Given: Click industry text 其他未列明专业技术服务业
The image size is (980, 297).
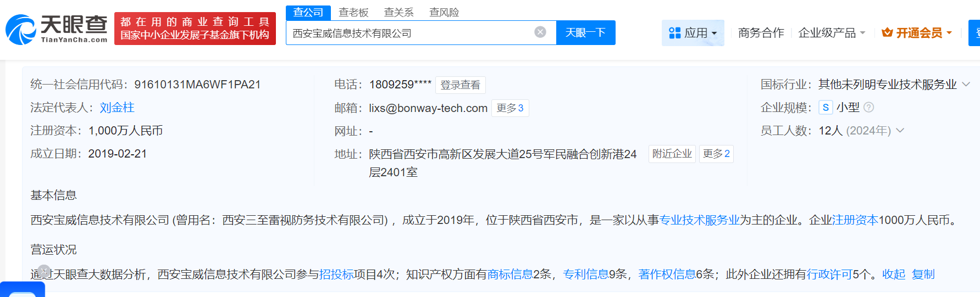Looking at the screenshot, I should tap(887, 84).
